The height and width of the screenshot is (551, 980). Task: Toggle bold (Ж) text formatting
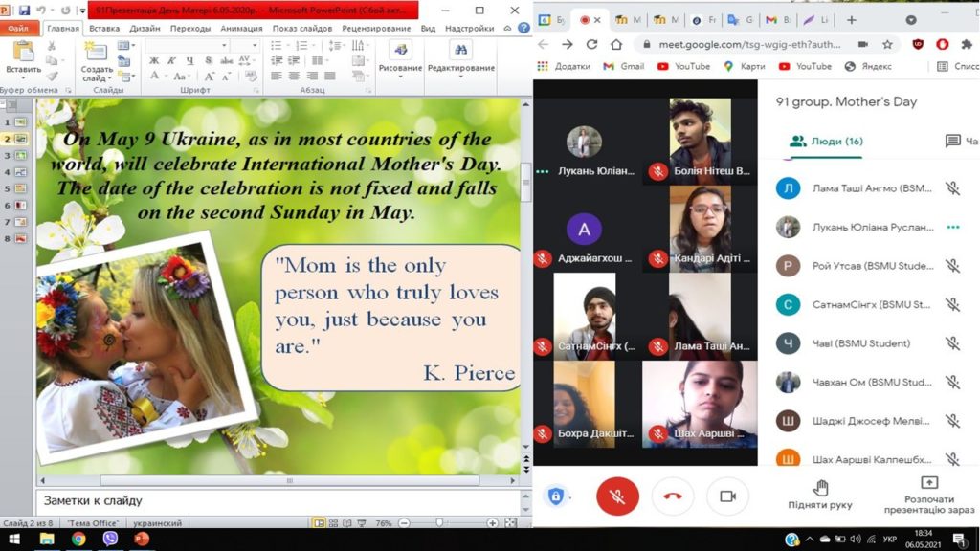coord(154,61)
